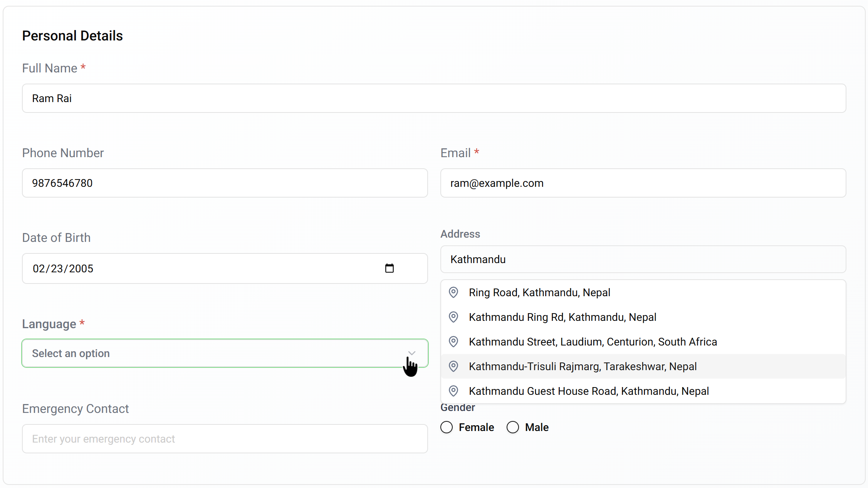The height and width of the screenshot is (488, 868).
Task: Click pin icon beside Kathmandu-Trisuli Rajmarg
Action: 453,366
